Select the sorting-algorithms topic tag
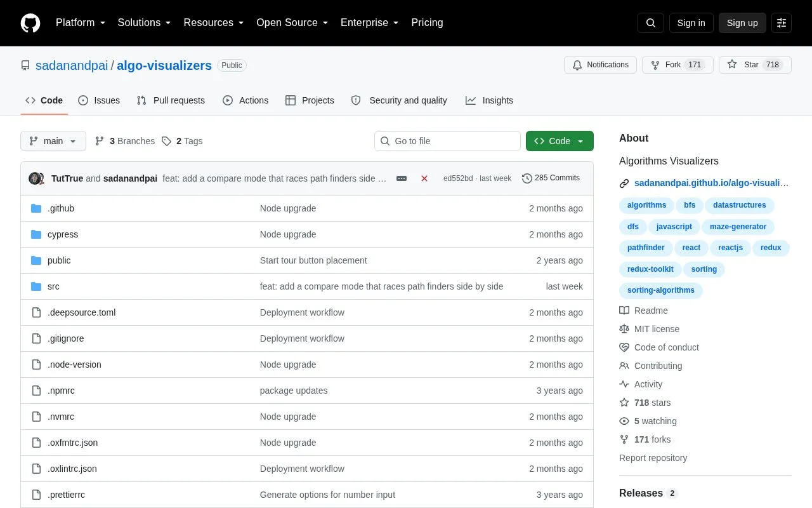The height and width of the screenshot is (508, 812). pos(660,290)
